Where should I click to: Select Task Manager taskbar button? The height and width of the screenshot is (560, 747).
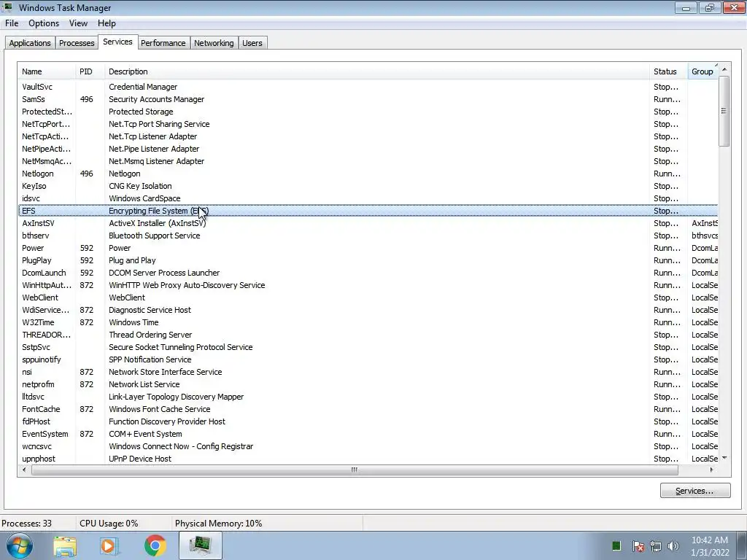[201, 545]
